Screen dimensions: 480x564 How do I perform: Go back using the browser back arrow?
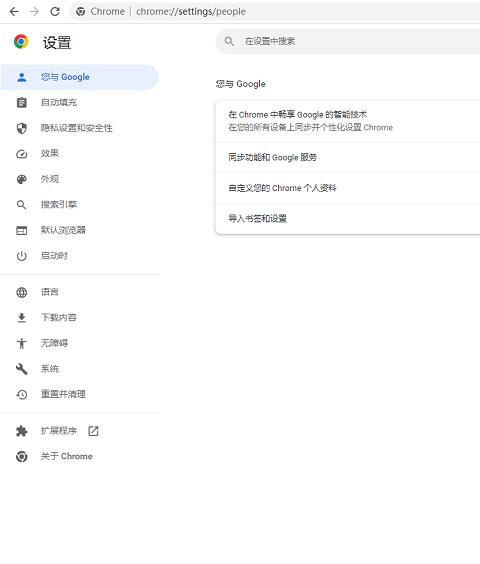14,12
